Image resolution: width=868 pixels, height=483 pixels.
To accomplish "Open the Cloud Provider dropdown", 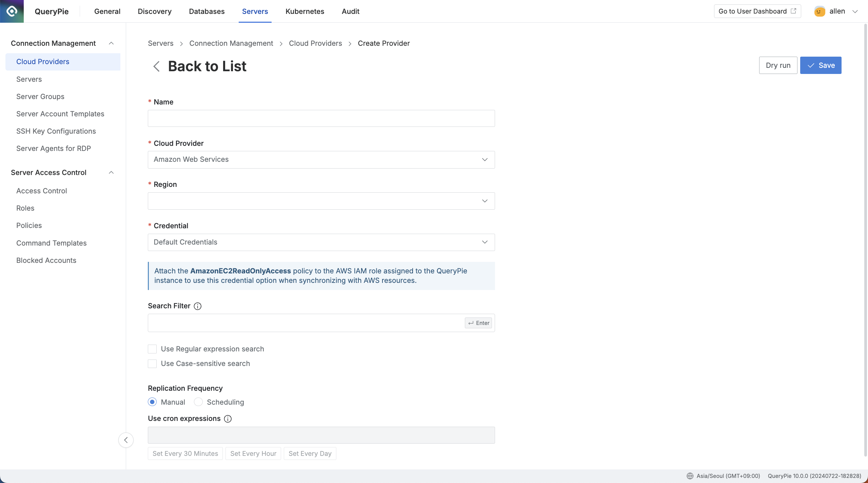I will pyautogui.click(x=321, y=160).
